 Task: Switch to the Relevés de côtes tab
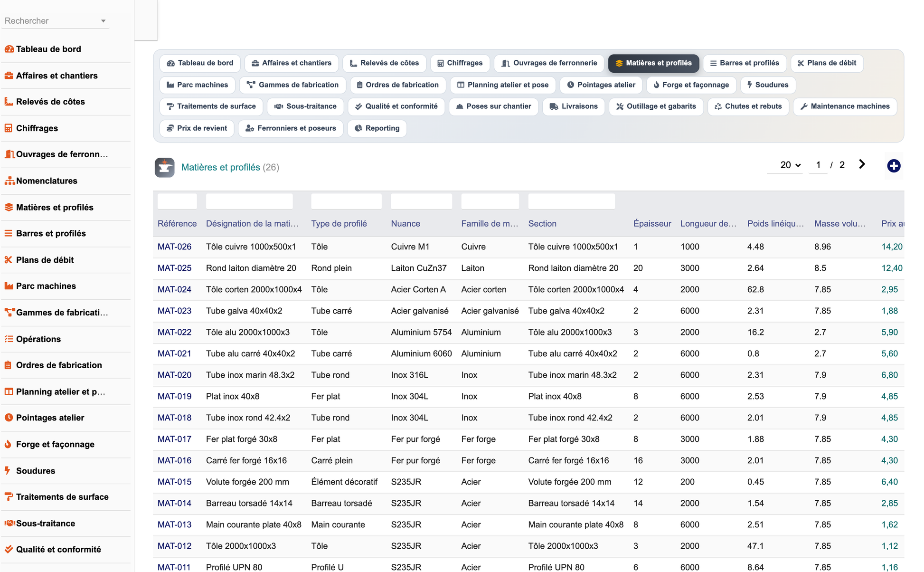(x=385, y=63)
